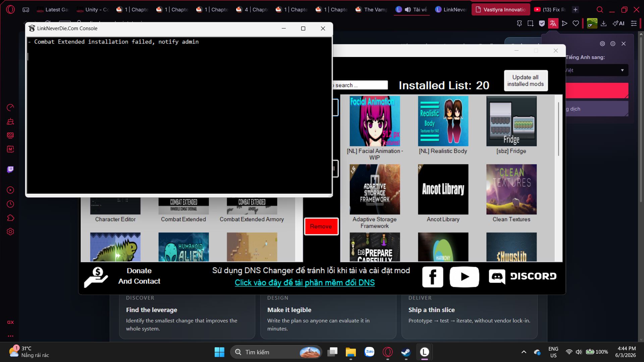The height and width of the screenshot is (362, 644).
Task: Select the [sbz] Fridge mod thumbnail
Action: (512, 121)
